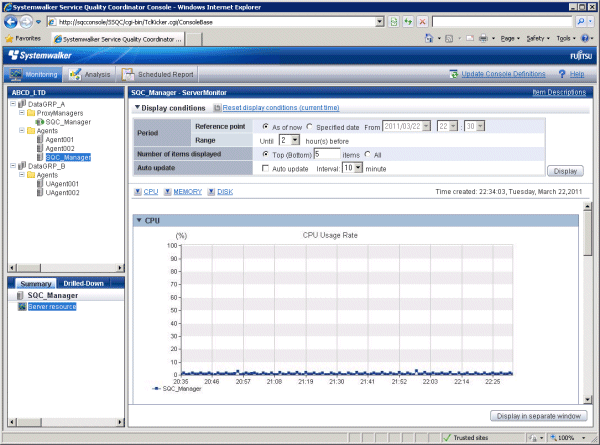
Task: Click the Display button
Action: [565, 171]
